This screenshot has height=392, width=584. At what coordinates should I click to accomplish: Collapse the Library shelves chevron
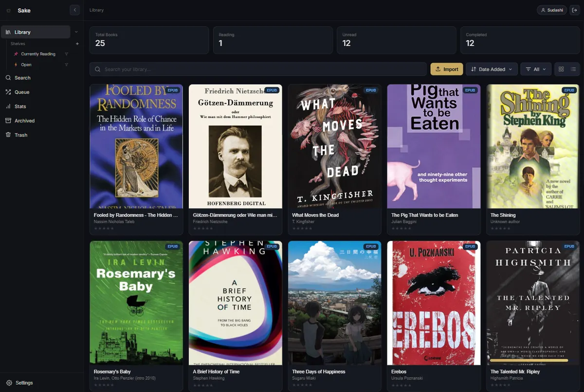pyautogui.click(x=76, y=32)
